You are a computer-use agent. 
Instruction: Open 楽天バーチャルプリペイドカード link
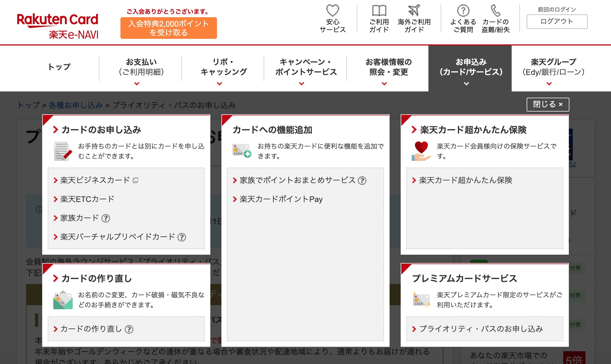[x=118, y=237]
